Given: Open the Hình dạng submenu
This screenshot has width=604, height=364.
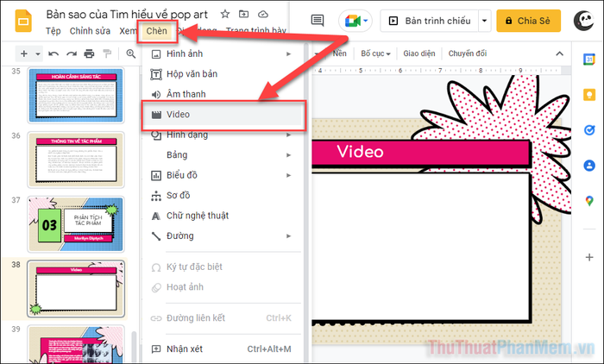Looking at the screenshot, I should (x=222, y=135).
